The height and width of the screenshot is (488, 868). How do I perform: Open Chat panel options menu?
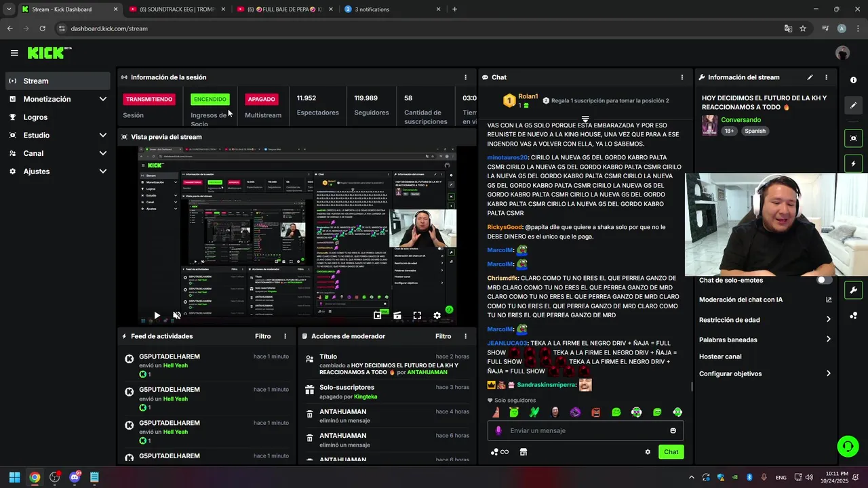682,77
